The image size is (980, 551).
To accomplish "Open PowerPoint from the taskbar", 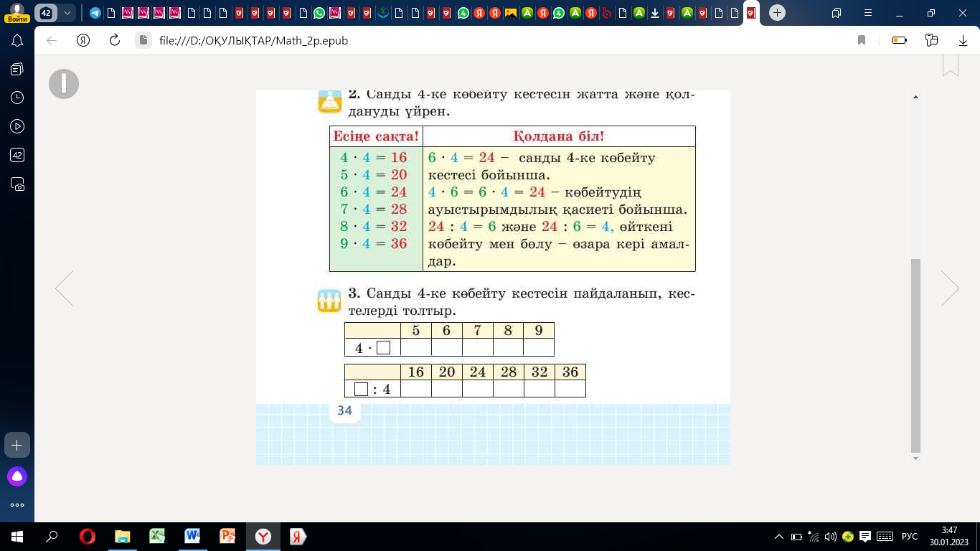I will (227, 536).
